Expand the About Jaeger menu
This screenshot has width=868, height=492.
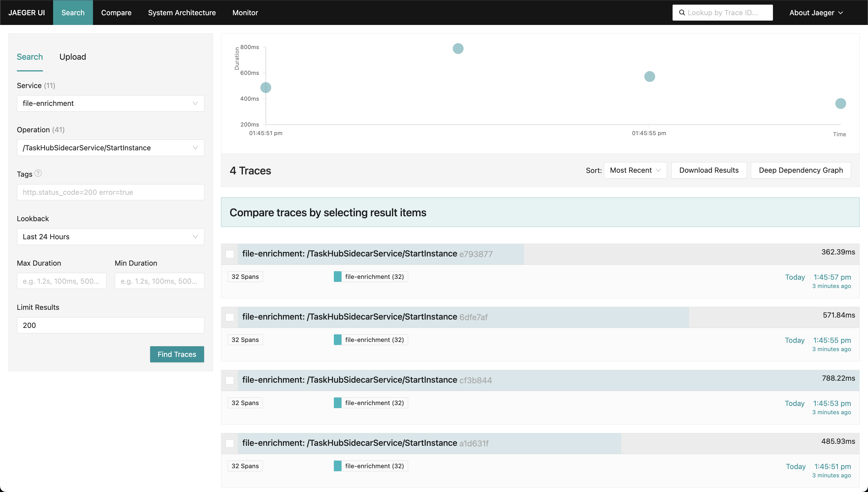[x=815, y=13]
